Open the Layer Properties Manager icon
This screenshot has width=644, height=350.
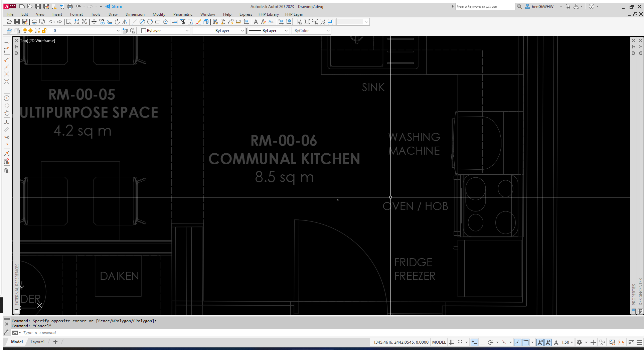point(9,30)
